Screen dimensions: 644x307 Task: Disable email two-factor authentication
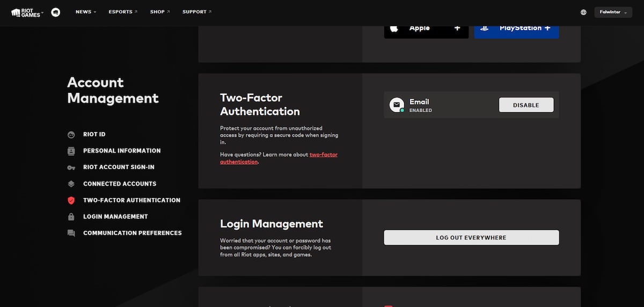(526, 105)
